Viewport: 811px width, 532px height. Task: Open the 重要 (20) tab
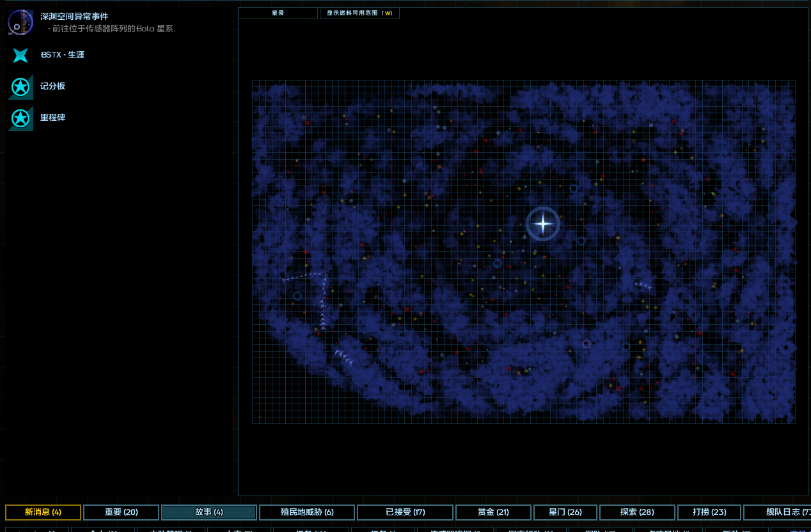point(121,512)
